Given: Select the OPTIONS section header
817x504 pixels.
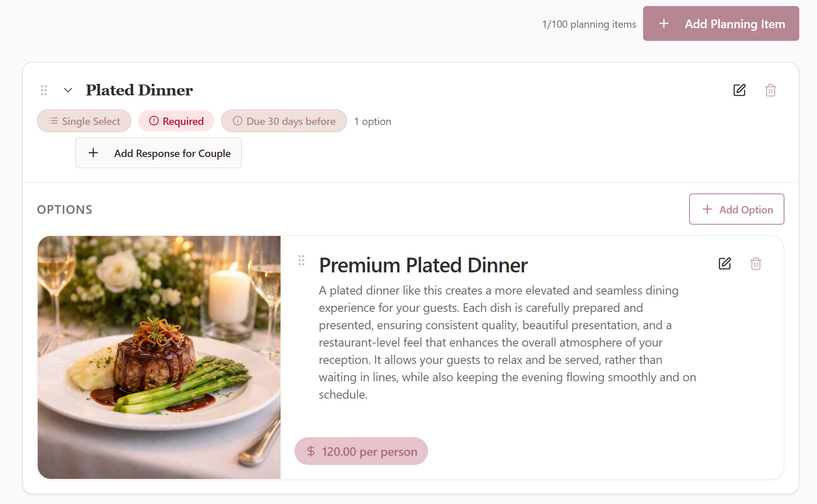Looking at the screenshot, I should [x=64, y=209].
